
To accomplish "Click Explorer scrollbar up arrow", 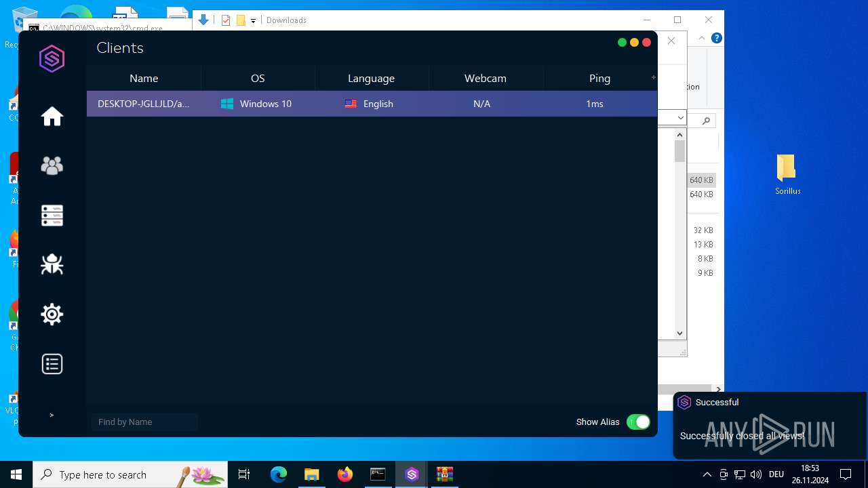I will click(x=680, y=135).
